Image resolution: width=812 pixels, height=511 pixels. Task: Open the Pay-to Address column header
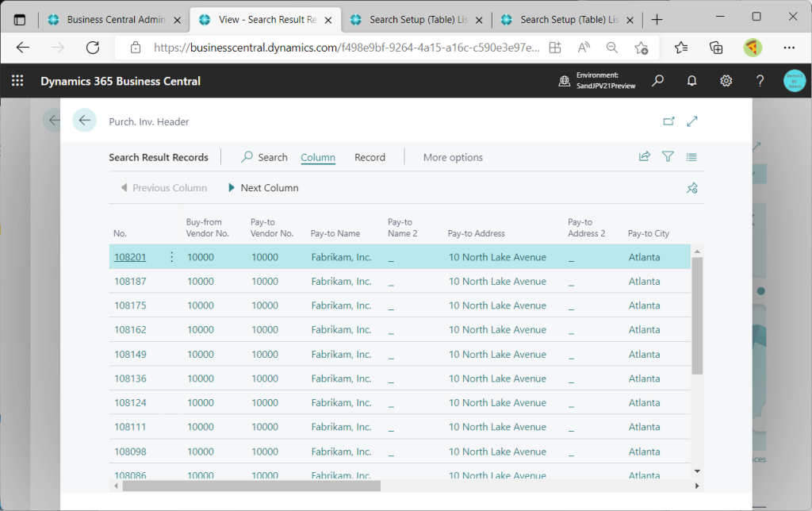477,233
